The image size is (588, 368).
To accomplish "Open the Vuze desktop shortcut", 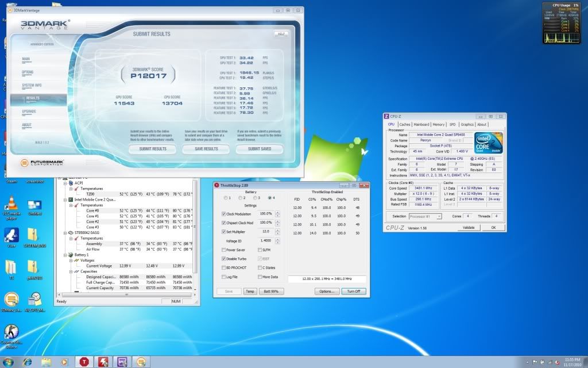I will click(x=11, y=237).
